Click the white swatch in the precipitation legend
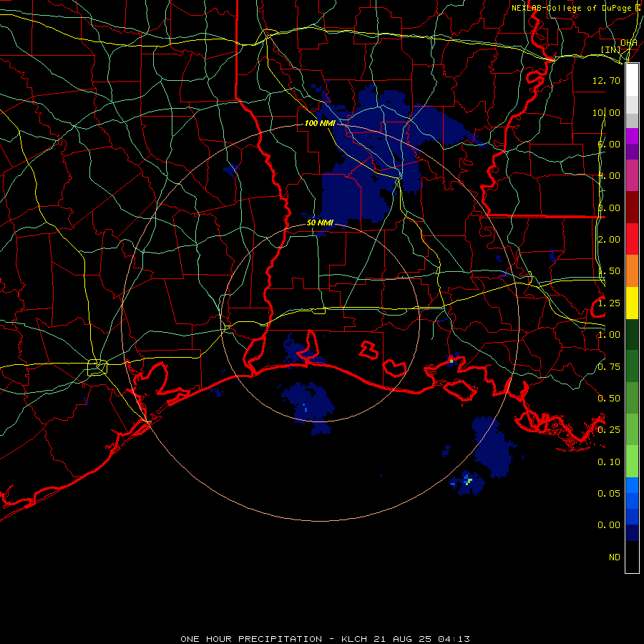Image resolution: width=644 pixels, height=644 pixels. [x=632, y=80]
